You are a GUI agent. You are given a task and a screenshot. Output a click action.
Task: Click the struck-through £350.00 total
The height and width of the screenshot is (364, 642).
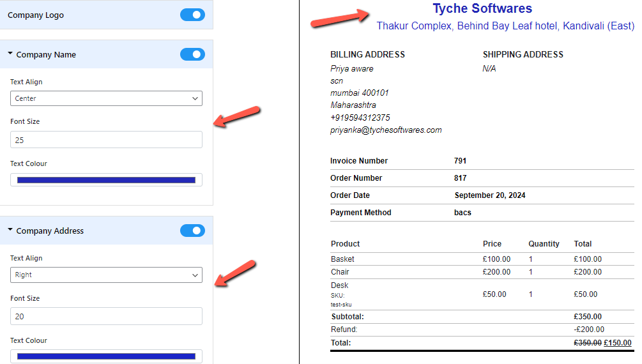tap(588, 343)
